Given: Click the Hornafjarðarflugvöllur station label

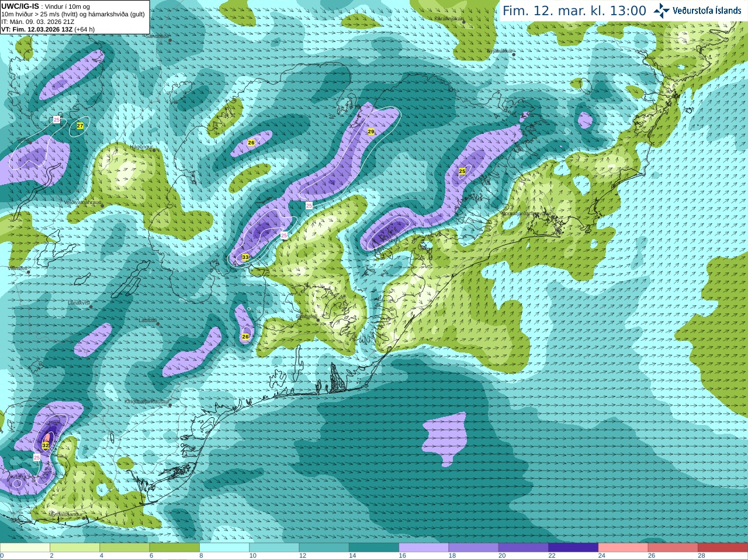Looking at the screenshot, I should (527, 213).
